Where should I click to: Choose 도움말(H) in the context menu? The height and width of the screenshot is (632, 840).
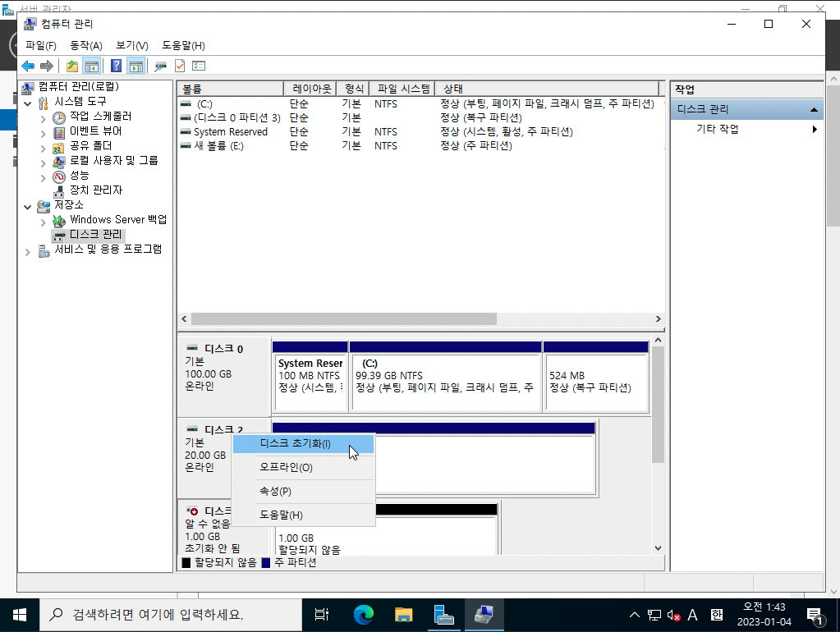[x=303, y=515]
